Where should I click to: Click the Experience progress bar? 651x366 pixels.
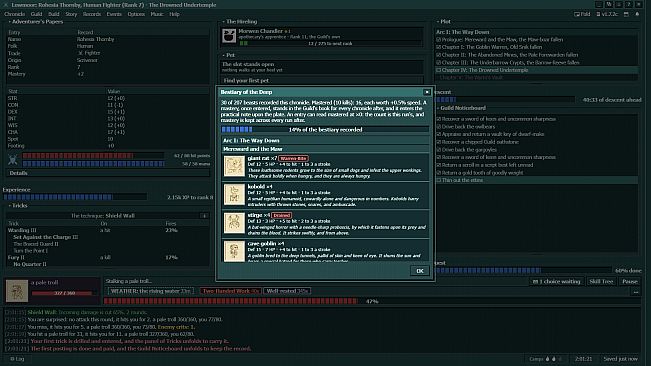coord(75,197)
